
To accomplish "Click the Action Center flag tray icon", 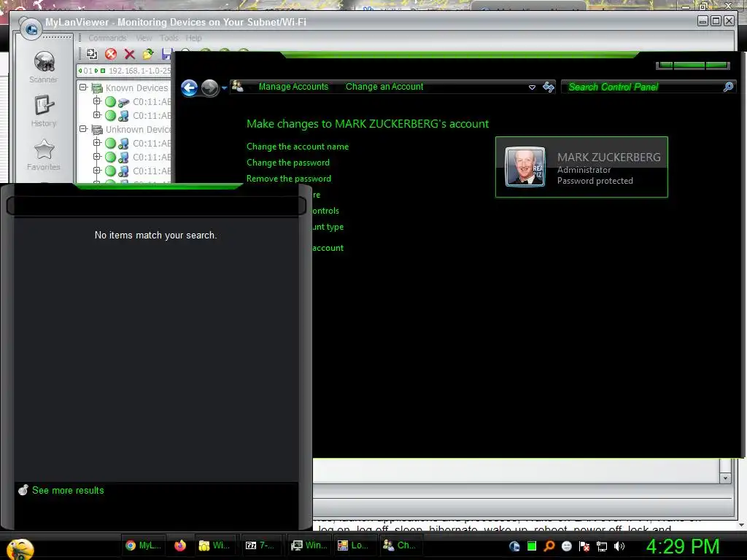I will coord(584,546).
